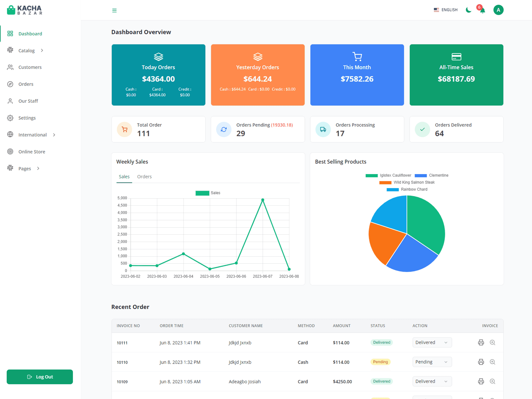Click the Log Out button
Viewport: 532px width, 399px height.
pyautogui.click(x=40, y=377)
